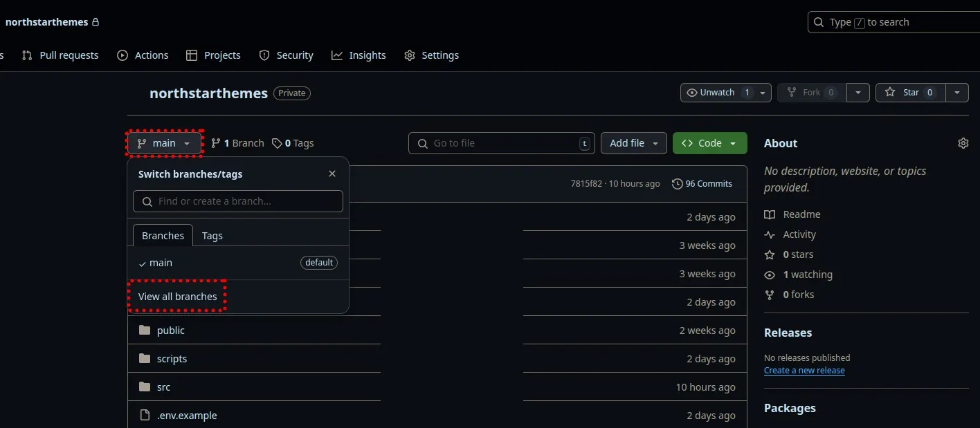The height and width of the screenshot is (428, 980).
Task: Click the tag icon beside 0 Tags
Action: [x=277, y=143]
